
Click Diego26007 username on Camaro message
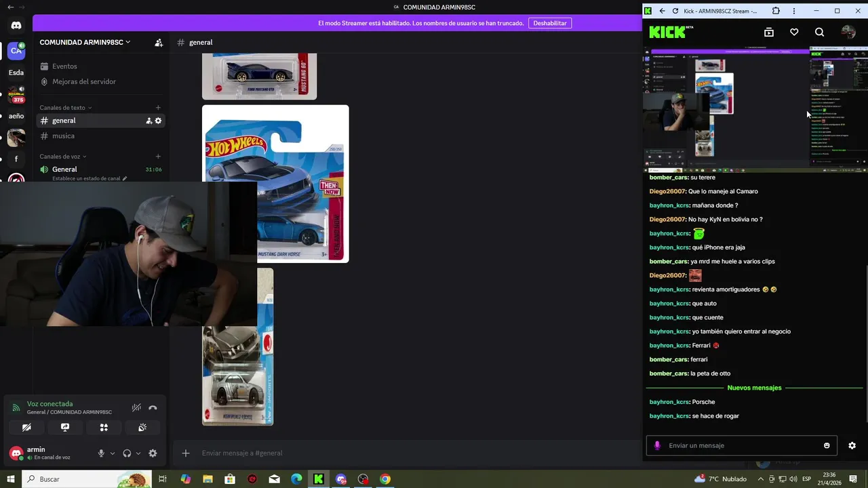point(667,191)
